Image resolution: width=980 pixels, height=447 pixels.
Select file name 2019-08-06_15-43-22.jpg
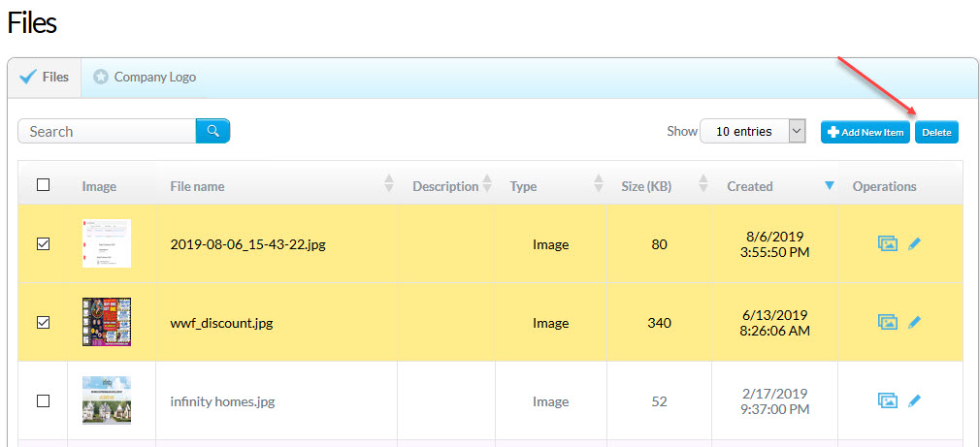pos(247,244)
